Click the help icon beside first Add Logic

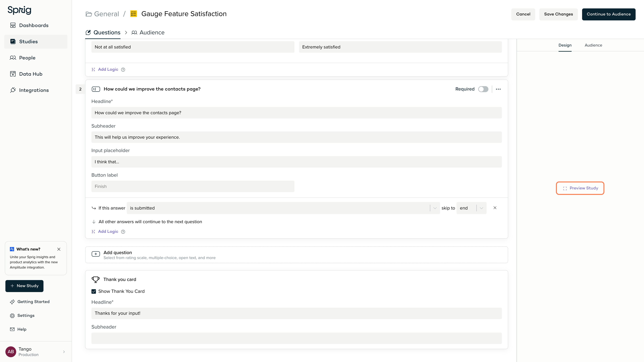click(x=123, y=70)
